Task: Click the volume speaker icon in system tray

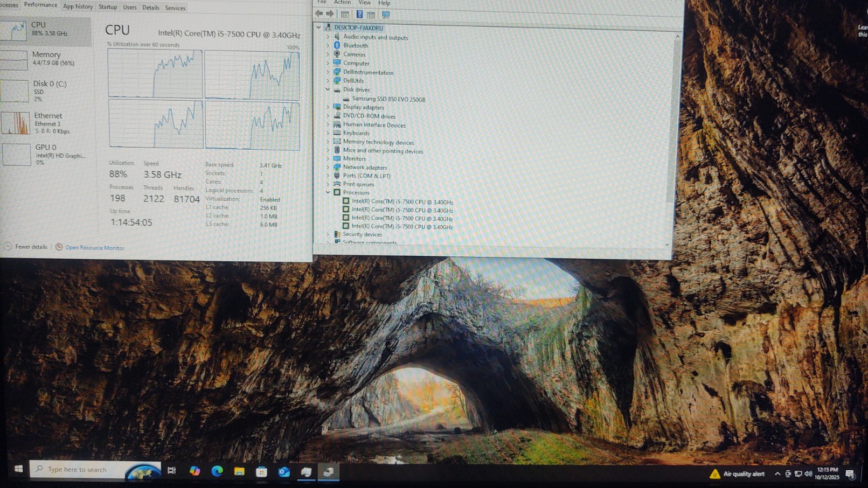Action: coord(808,474)
